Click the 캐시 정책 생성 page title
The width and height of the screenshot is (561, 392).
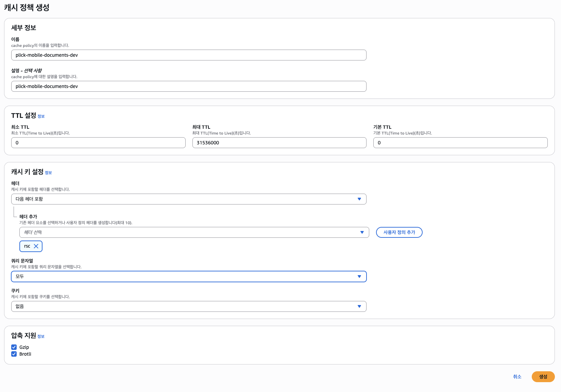(27, 7)
